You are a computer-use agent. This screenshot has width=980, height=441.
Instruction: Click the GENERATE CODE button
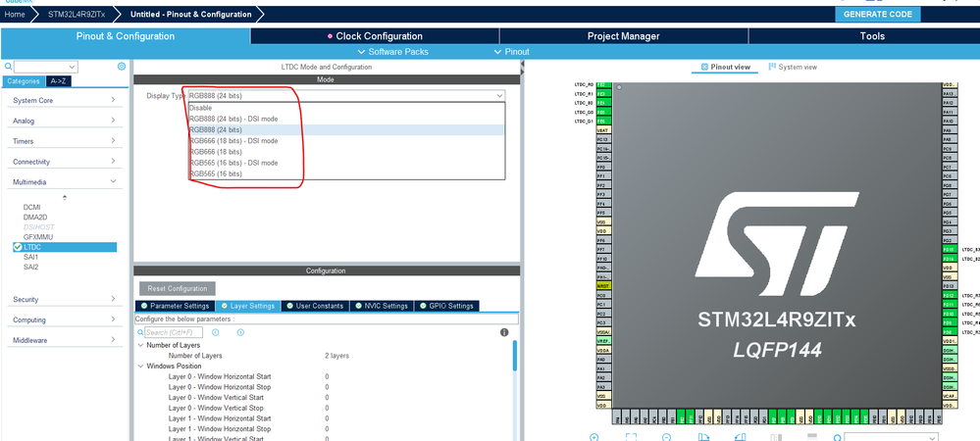pos(878,15)
